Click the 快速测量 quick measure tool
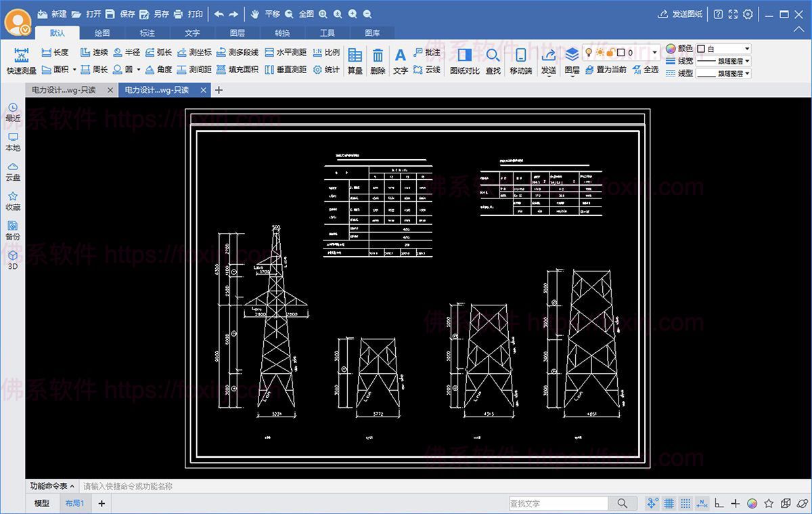 tap(21, 61)
